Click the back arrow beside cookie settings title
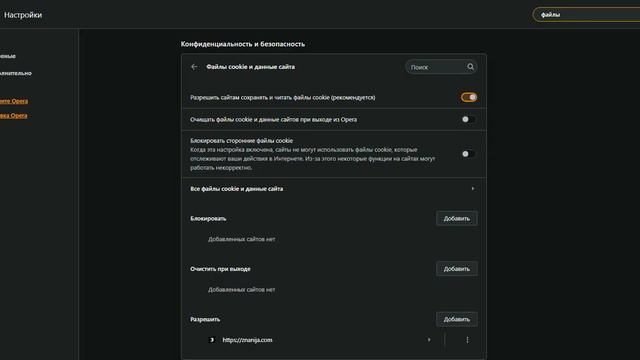 point(194,67)
